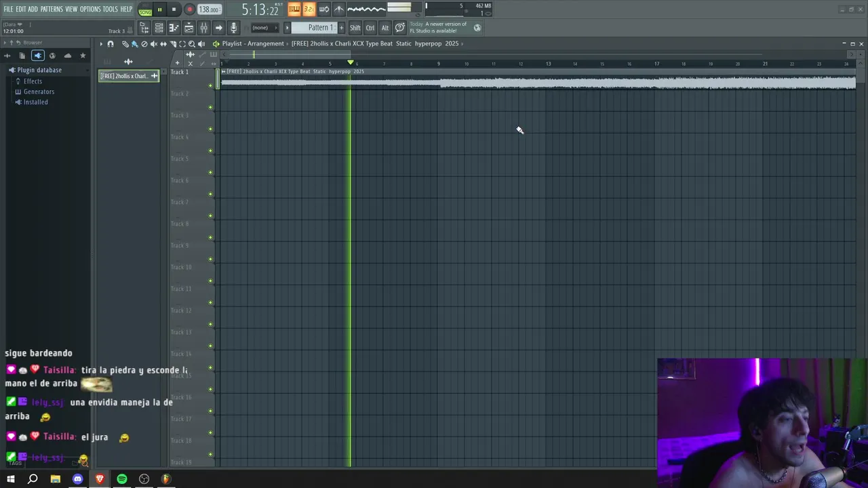Screen dimensions: 868x488
Task: Open the Windows Start menu
Action: point(10,479)
